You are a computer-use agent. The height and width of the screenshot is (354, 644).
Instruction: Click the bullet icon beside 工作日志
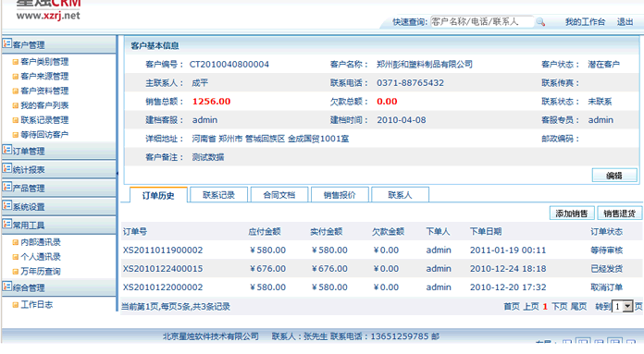pyautogui.click(x=16, y=305)
